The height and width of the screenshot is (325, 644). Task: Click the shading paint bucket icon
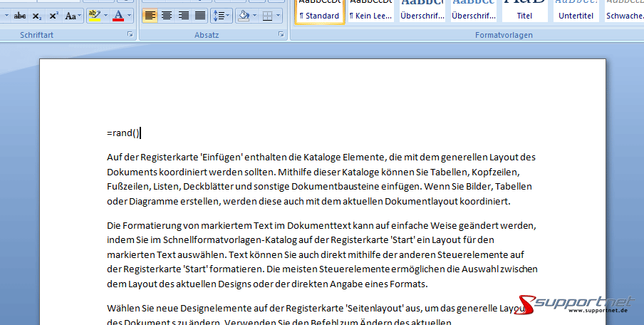point(243,15)
